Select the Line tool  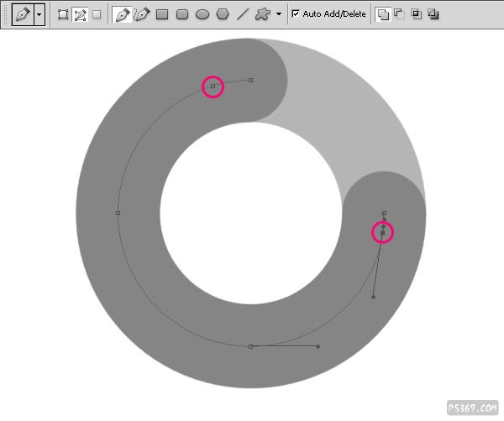tap(243, 14)
